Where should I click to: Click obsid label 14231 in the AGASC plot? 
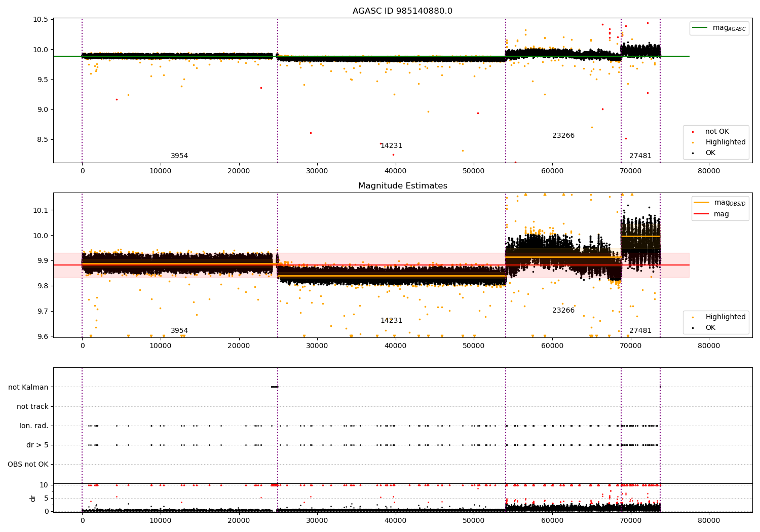click(391, 146)
